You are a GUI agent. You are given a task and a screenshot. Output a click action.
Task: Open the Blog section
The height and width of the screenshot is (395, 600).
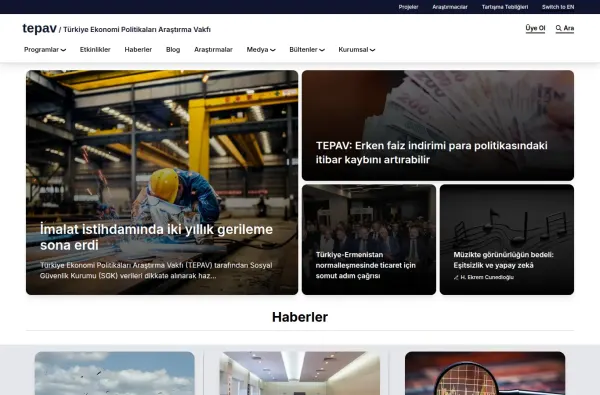click(x=173, y=50)
